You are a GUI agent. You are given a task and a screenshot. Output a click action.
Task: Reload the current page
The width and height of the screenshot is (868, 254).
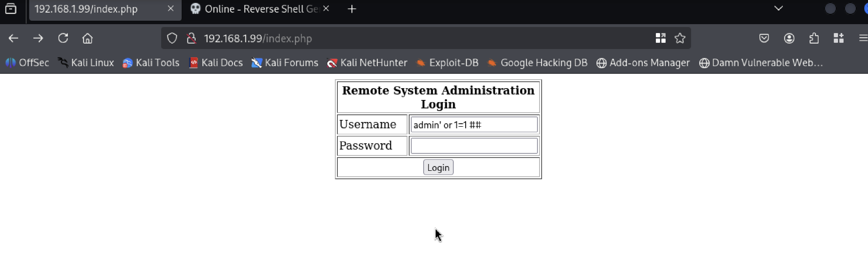coord(63,38)
